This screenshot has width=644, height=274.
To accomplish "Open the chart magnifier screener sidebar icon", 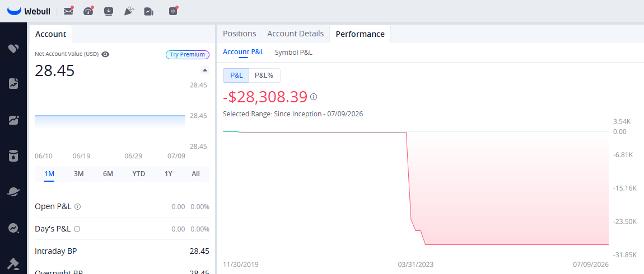I will tap(13, 228).
